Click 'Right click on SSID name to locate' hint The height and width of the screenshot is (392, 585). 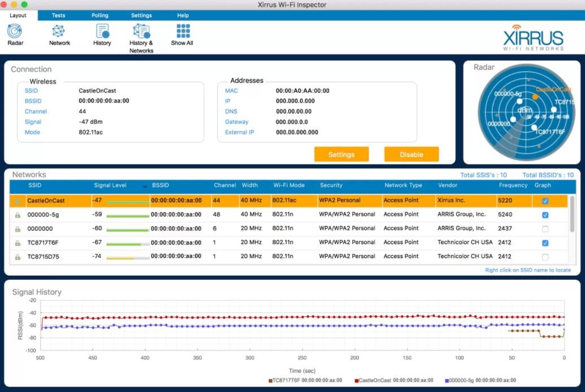pos(527,270)
